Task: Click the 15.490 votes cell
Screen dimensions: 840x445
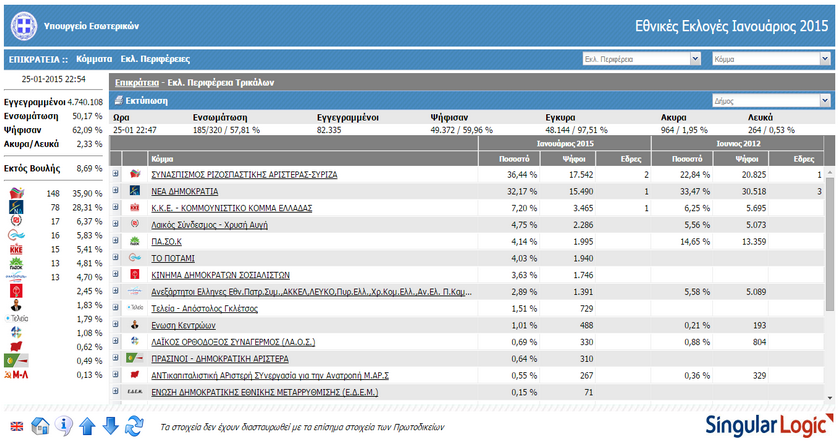Action: pyautogui.click(x=580, y=191)
